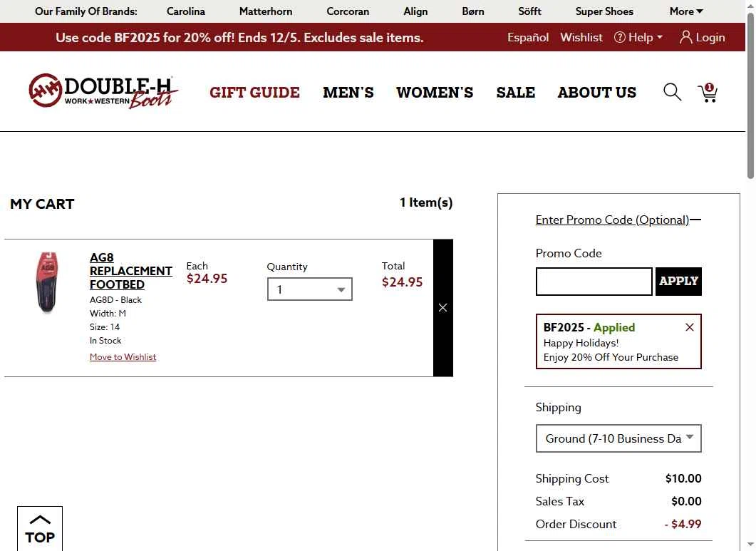Open the GIFT GUIDE menu
The width and height of the screenshot is (756, 551).
pyautogui.click(x=254, y=92)
